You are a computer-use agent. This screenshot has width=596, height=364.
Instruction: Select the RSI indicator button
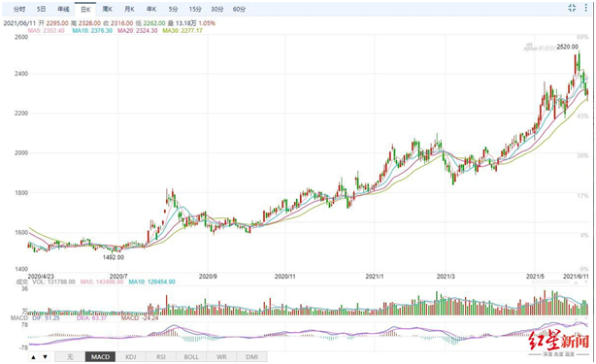click(161, 357)
